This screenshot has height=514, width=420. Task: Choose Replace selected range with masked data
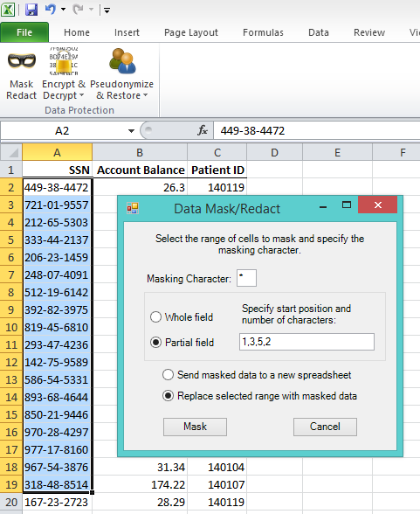[259, 396]
